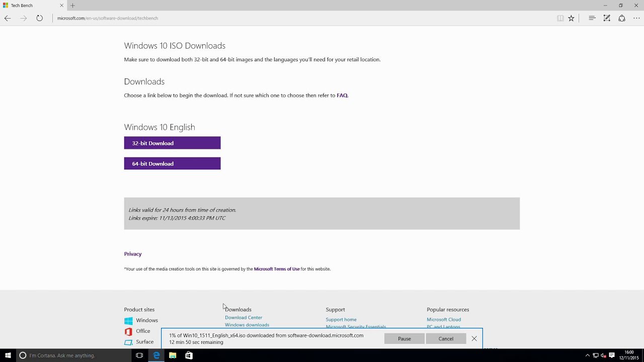Click the taskbar clock showing 16:00
This screenshot has width=644, height=362.
(629, 355)
